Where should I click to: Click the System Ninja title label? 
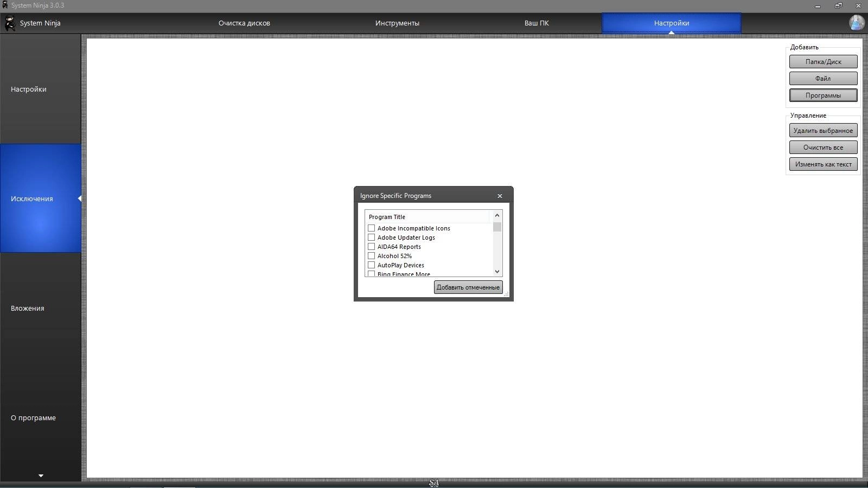point(40,23)
